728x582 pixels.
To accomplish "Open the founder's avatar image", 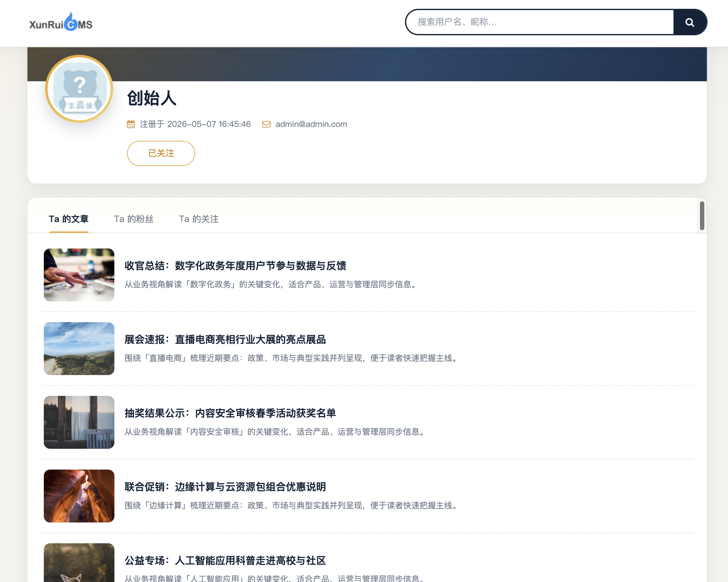I will point(79,89).
